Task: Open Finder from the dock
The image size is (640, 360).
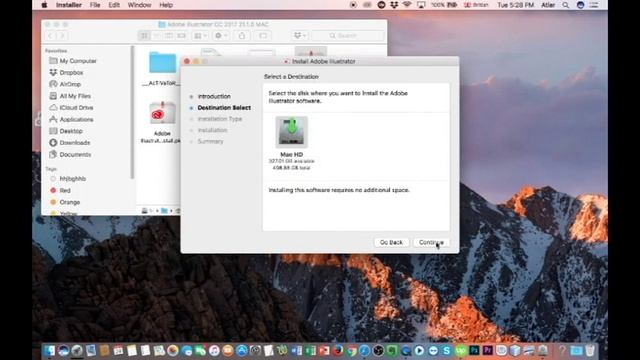Action: point(49,350)
